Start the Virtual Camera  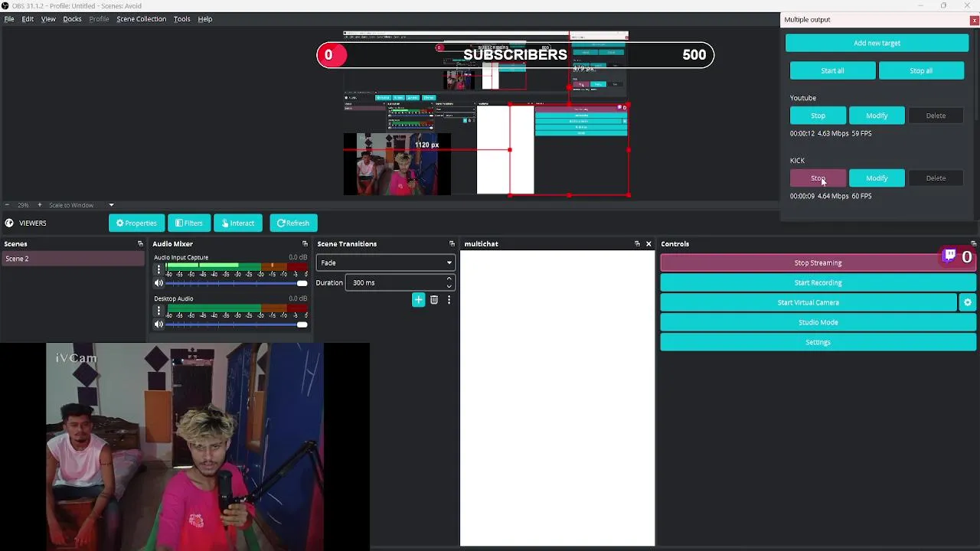[x=808, y=302]
